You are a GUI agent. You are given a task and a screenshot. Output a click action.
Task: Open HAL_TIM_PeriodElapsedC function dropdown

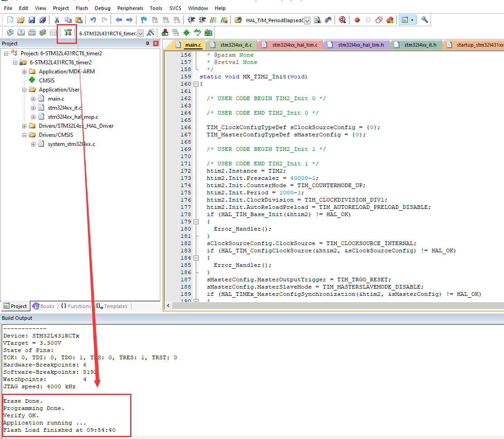(306, 19)
